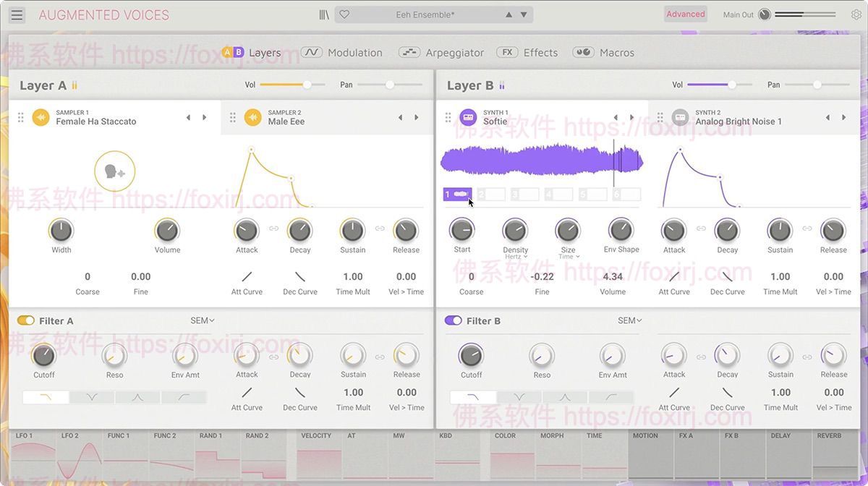Open the SEM filter type dropdown for Filter B

(630, 320)
